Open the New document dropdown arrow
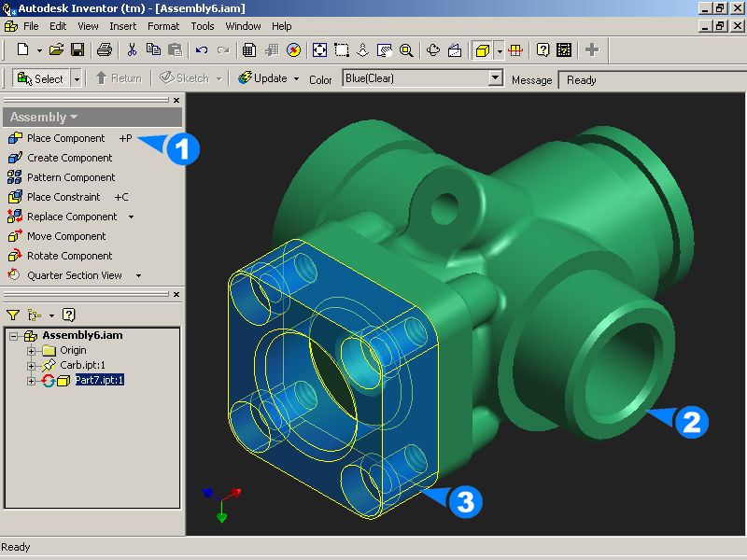This screenshot has width=747, height=560. pyautogui.click(x=39, y=50)
